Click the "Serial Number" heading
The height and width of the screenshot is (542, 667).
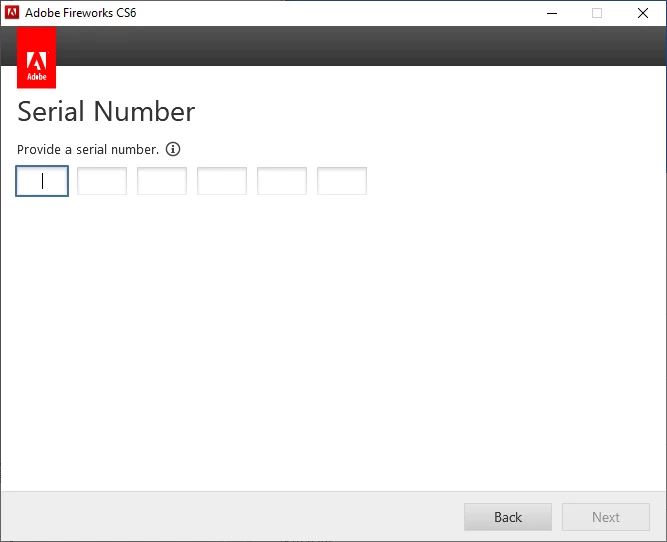pos(106,111)
